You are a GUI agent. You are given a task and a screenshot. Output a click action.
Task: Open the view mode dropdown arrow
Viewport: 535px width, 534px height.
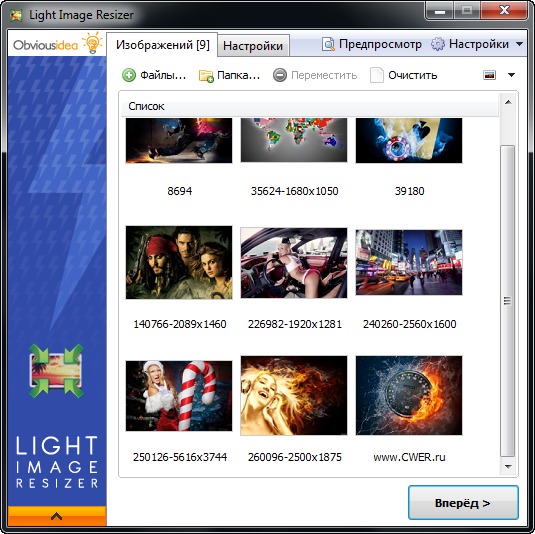[x=511, y=75]
